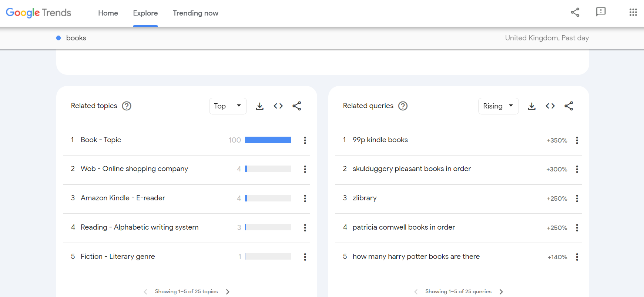This screenshot has width=644, height=297.
Task: Open Amazon Kindle - E-reader topic
Action: click(x=123, y=198)
